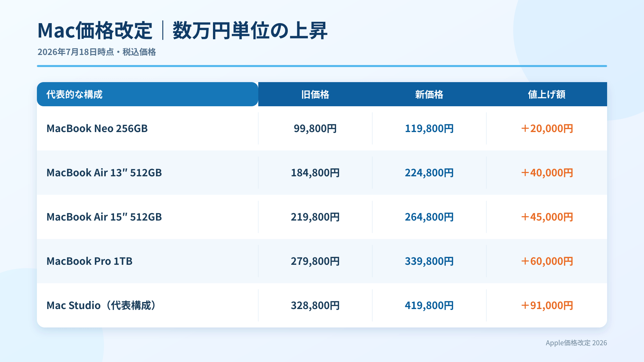Screen dimensions: 644x362
Task: Click the increase amount '+60,000円'
Action: pos(546,261)
